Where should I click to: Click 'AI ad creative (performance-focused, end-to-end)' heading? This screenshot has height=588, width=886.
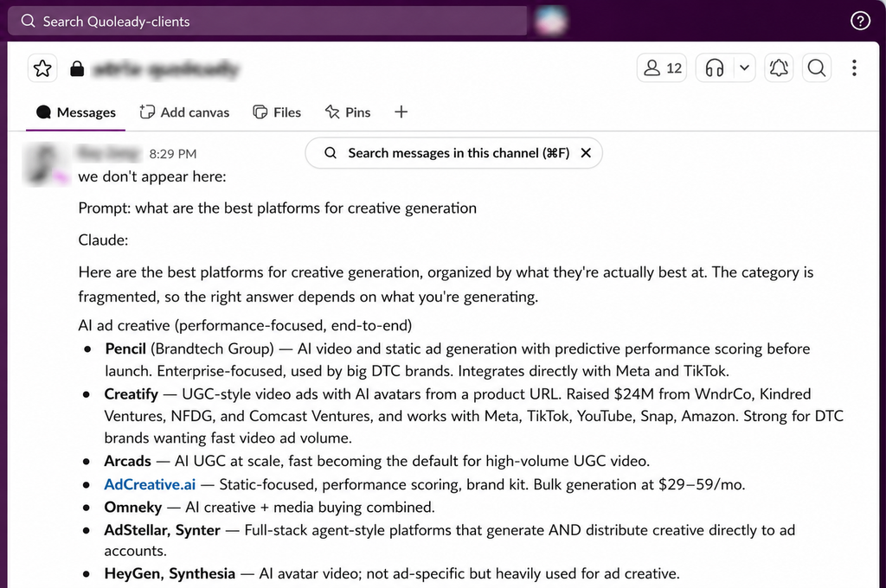[x=245, y=325]
